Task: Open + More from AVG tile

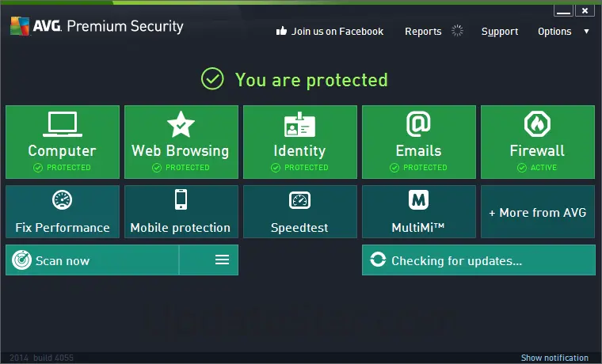Action: pos(538,212)
